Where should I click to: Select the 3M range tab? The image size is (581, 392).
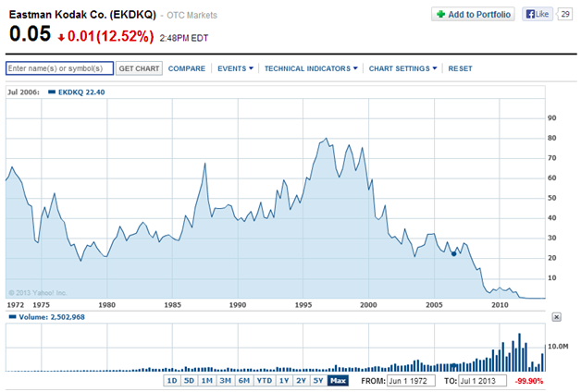point(226,381)
